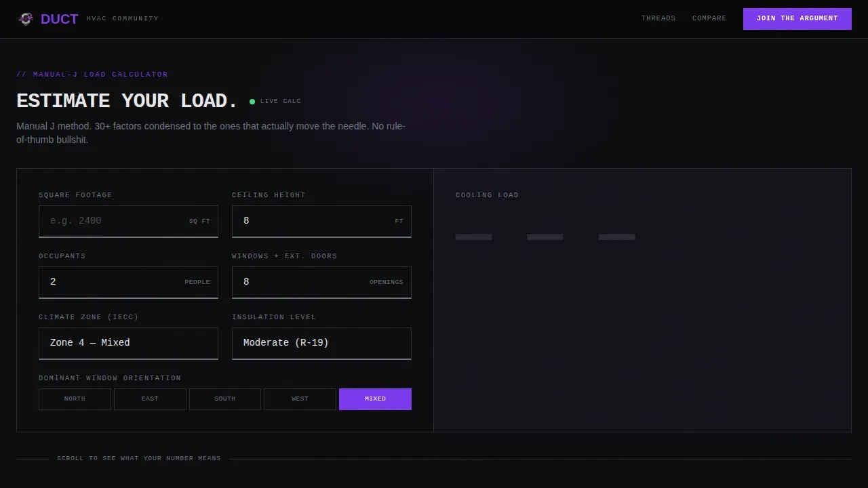The image size is (868, 488).
Task: Open the Climate Zone dropdown
Action: (128, 344)
